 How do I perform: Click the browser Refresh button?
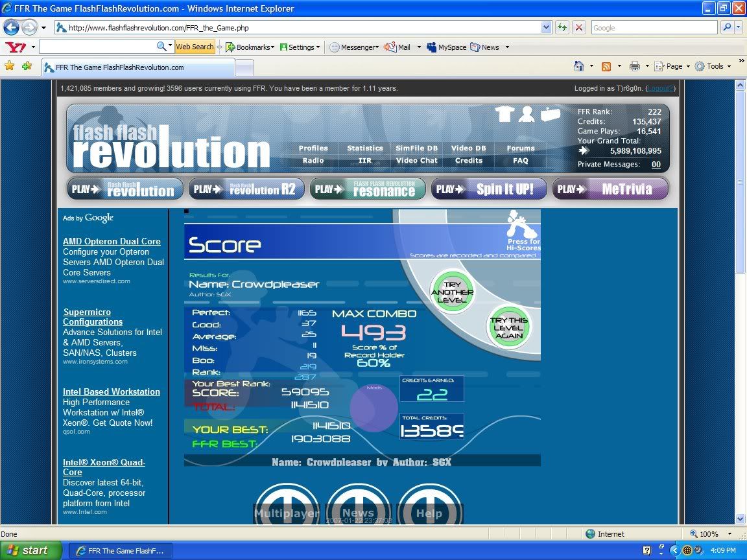click(562, 28)
